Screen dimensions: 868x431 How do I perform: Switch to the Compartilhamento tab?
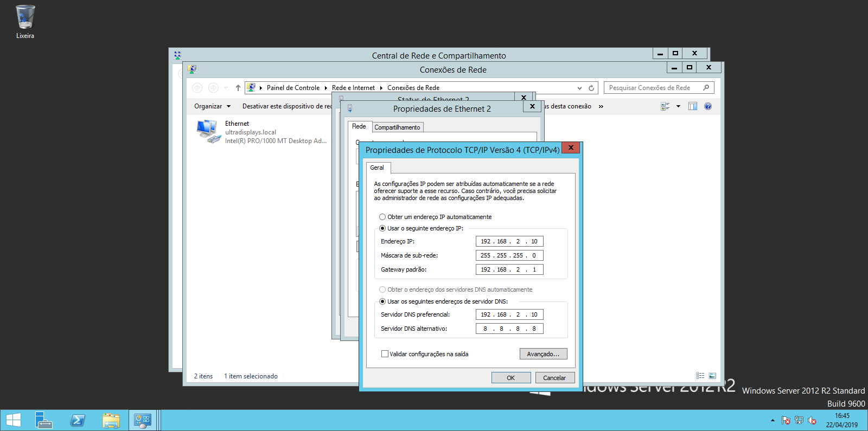pos(397,127)
